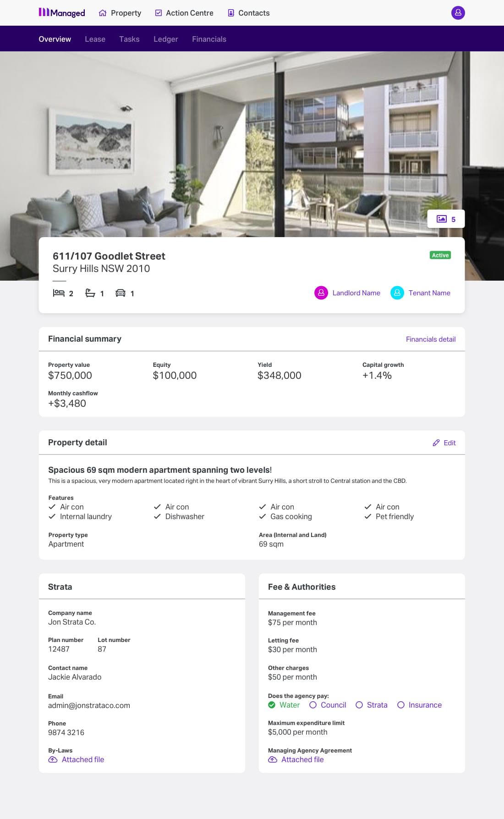Click the pencil Edit icon
The width and height of the screenshot is (504, 819).
436,443
